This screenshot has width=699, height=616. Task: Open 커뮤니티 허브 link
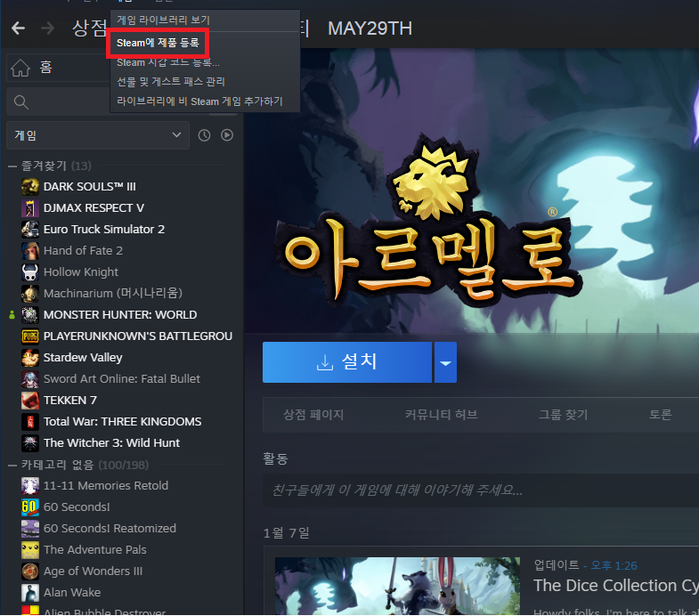(x=442, y=415)
